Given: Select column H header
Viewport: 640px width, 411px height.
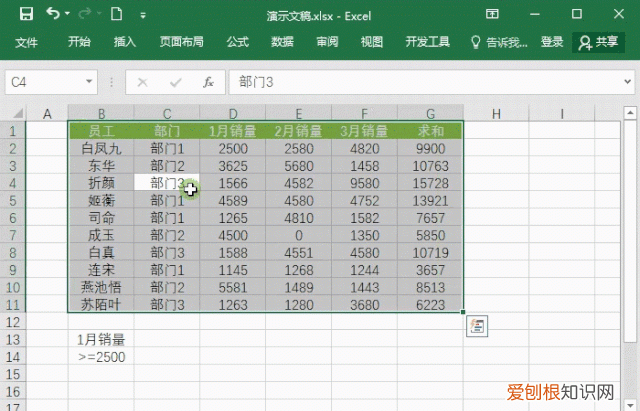Looking at the screenshot, I should [x=496, y=113].
